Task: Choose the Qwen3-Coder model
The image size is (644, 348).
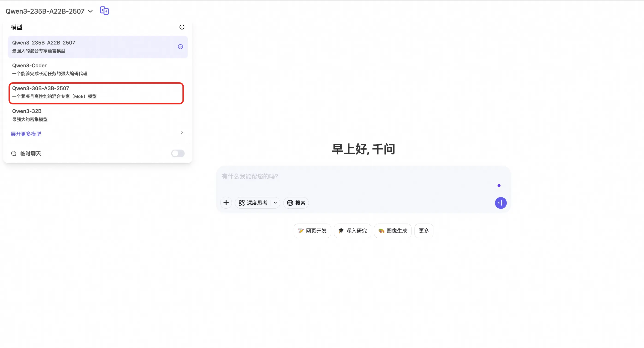Action: click(x=98, y=69)
